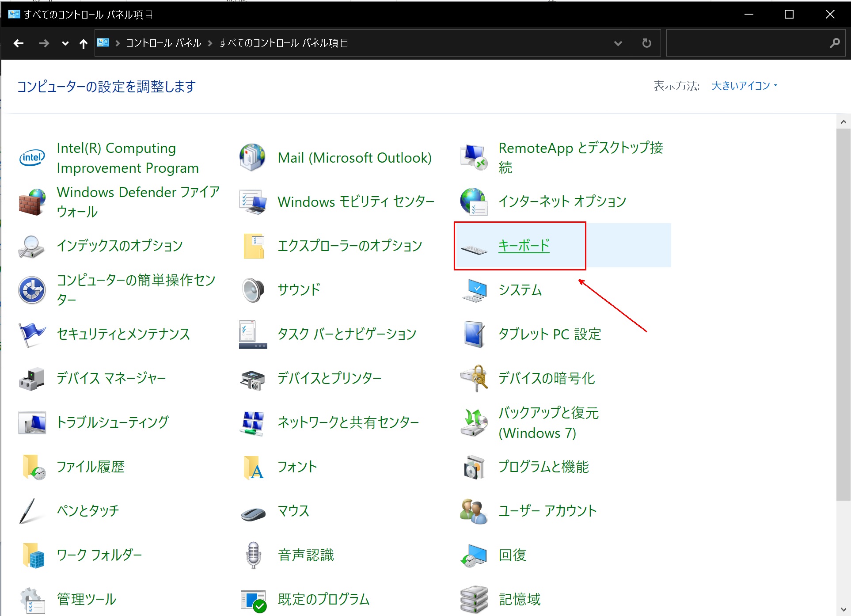Click the search magnifier button

click(x=834, y=43)
